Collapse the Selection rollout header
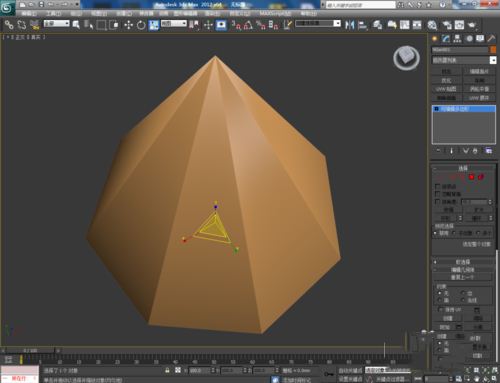The height and width of the screenshot is (383, 500). click(463, 168)
